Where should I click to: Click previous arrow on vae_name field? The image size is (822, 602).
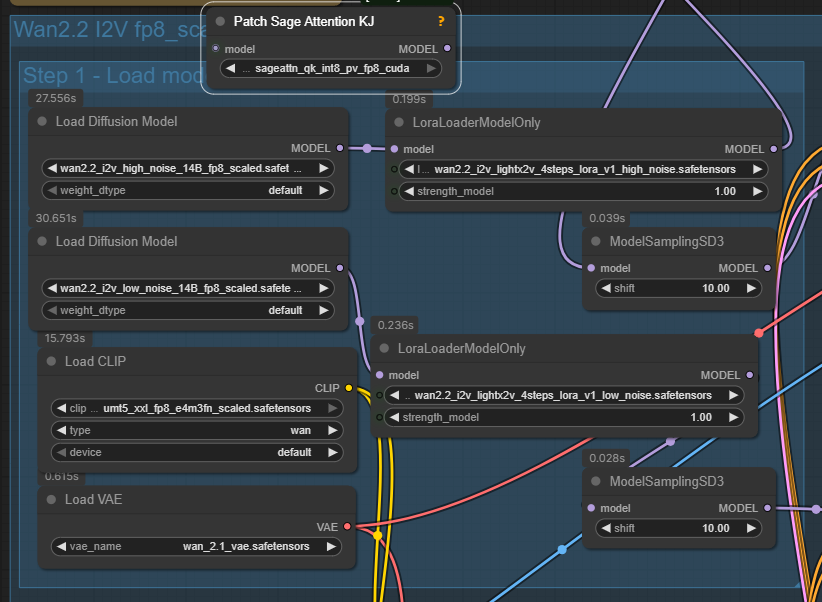click(x=61, y=546)
